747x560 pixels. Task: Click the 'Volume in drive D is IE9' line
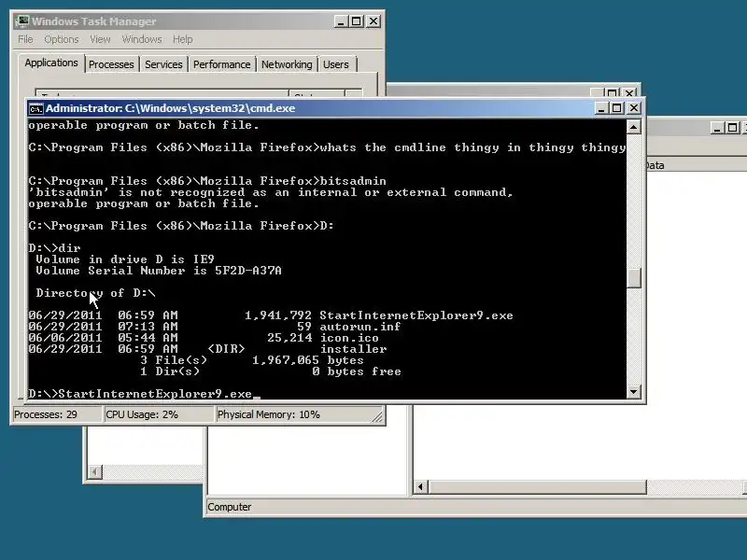(x=125, y=259)
